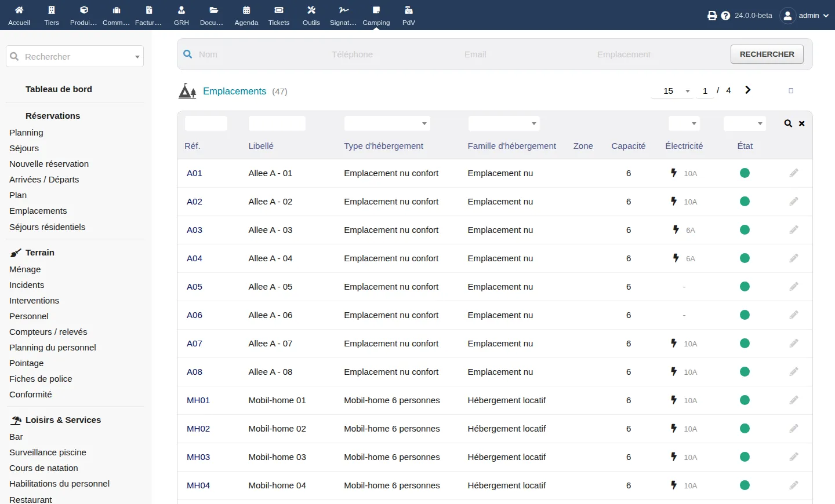Open the Agenda module

coord(246,16)
